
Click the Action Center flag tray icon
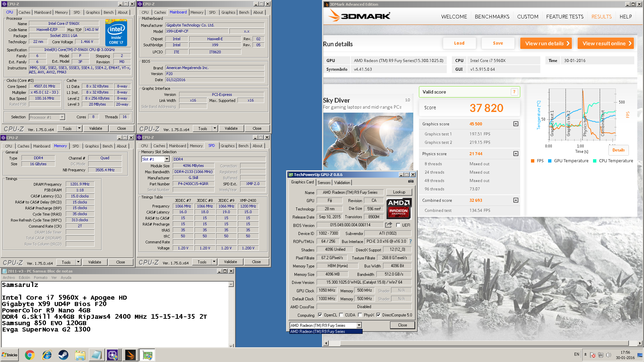593,355
